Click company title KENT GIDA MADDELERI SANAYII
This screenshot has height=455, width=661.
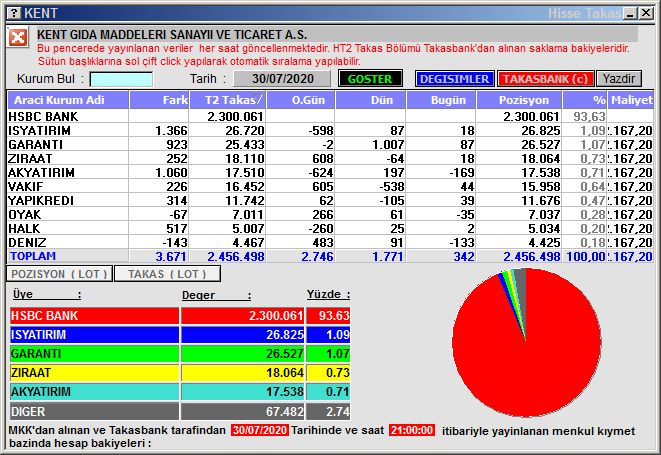(172, 35)
